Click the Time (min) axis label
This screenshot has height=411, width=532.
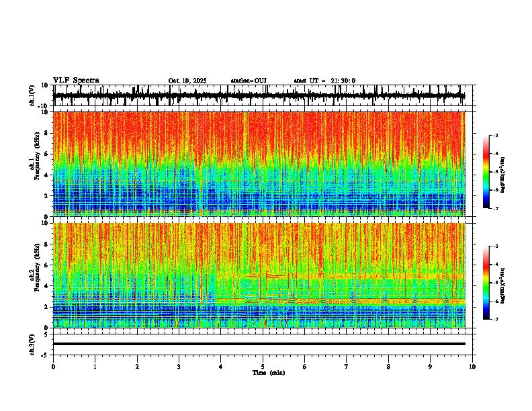pyautogui.click(x=269, y=373)
